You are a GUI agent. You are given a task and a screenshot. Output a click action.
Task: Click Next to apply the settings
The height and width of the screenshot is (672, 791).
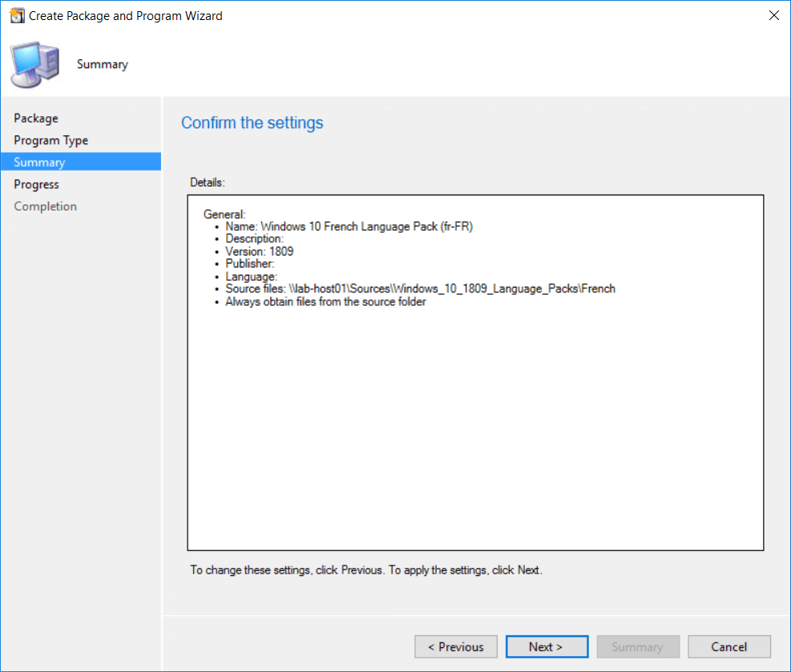[x=546, y=646]
